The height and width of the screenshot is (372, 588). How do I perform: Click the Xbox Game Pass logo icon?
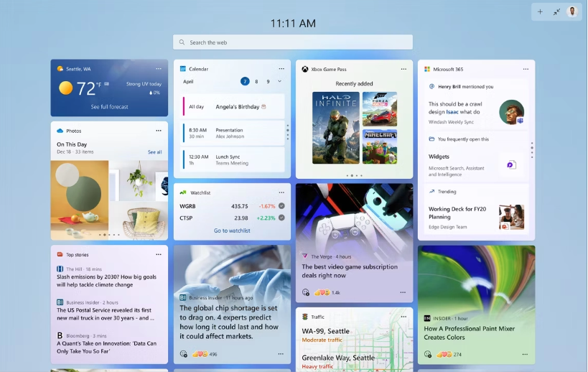(305, 70)
